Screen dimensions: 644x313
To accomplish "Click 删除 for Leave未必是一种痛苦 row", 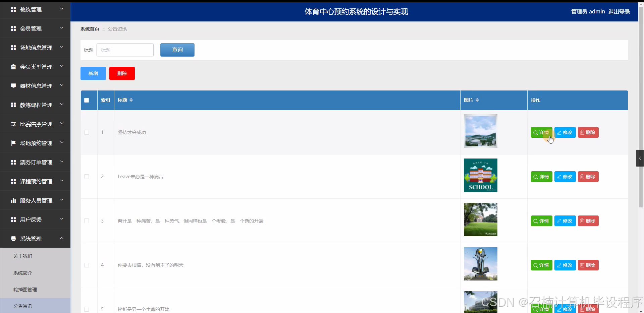I will click(588, 177).
